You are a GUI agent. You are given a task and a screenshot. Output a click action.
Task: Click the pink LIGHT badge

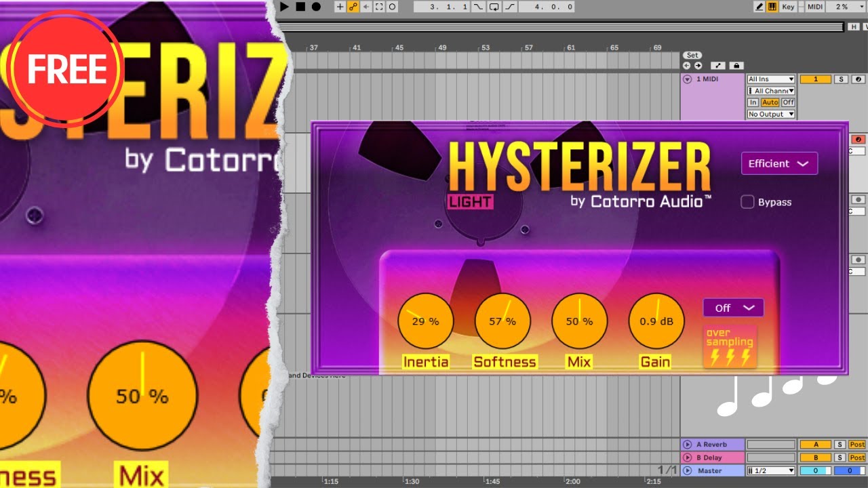point(470,201)
